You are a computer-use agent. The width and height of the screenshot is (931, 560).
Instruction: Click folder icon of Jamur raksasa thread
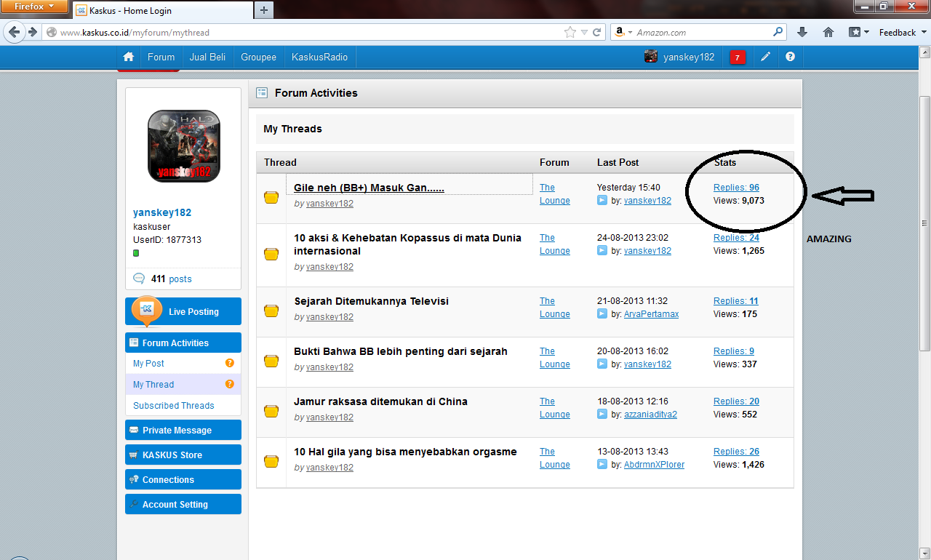click(x=271, y=411)
